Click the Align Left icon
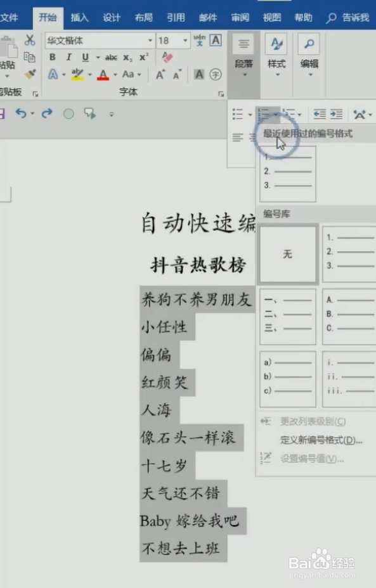 point(238,138)
